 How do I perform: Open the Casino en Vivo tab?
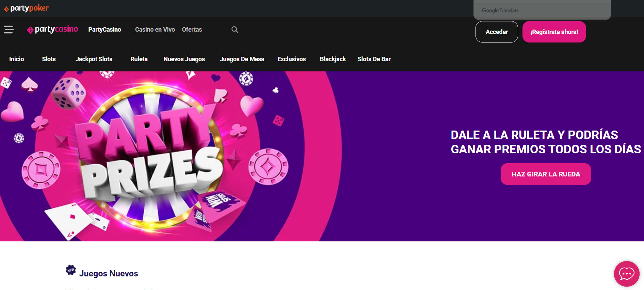click(155, 30)
